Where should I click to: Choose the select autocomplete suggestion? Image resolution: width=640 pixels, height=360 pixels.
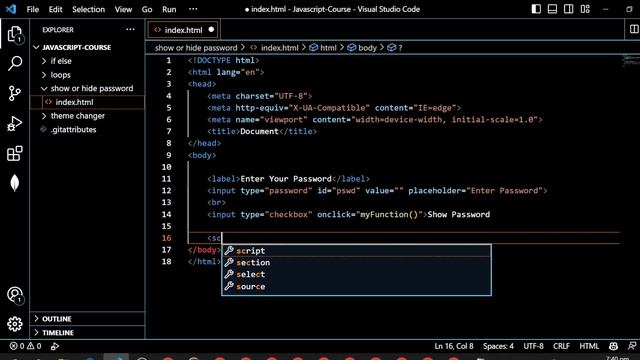point(356,274)
